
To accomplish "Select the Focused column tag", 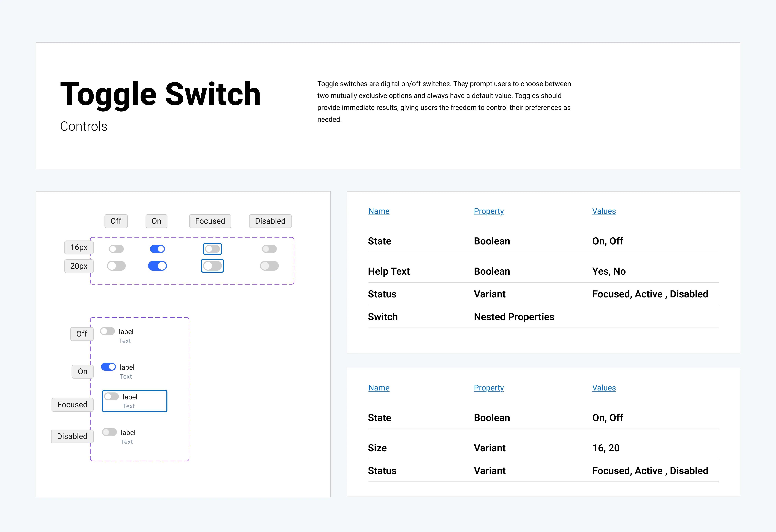I will 210,221.
